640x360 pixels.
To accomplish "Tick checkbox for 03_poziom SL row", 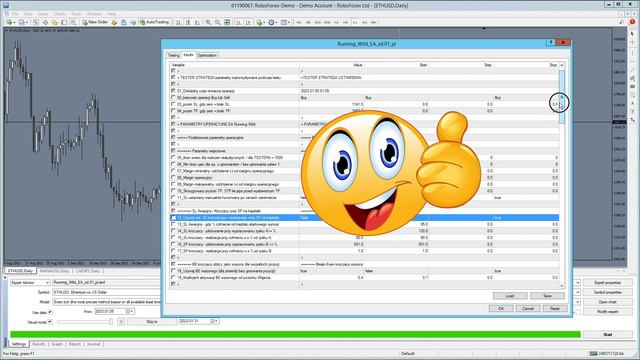I will [x=173, y=104].
